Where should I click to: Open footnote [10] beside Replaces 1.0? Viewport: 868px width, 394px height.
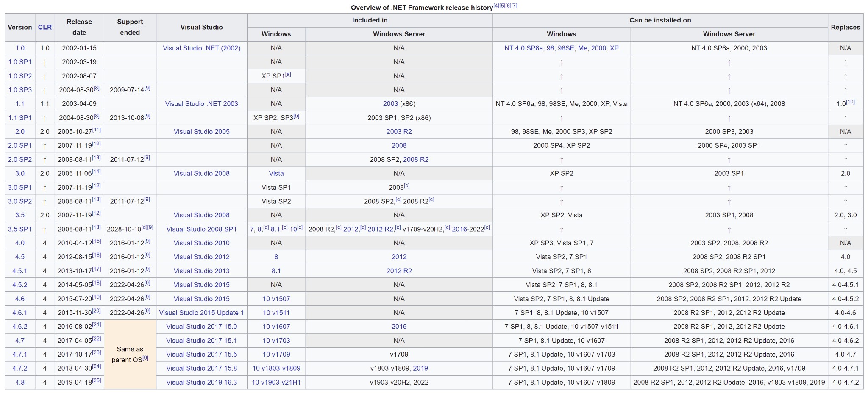tap(851, 102)
